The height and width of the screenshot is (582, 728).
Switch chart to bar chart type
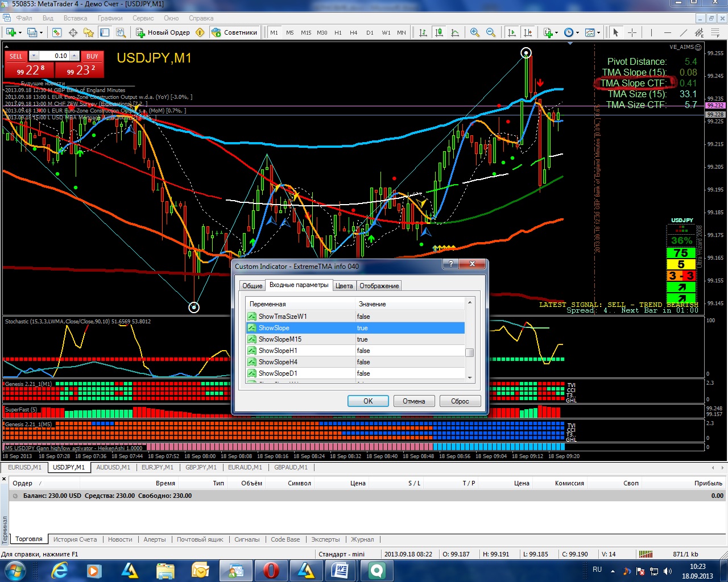click(423, 32)
